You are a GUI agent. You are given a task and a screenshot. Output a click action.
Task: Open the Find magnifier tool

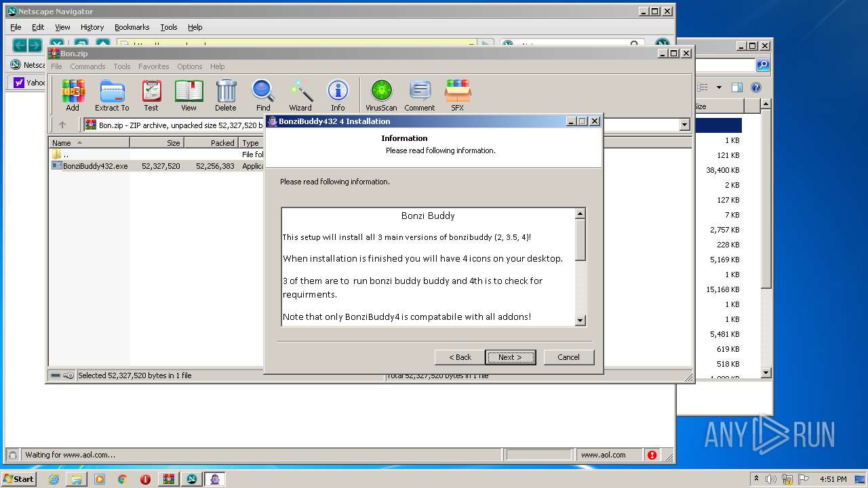(263, 95)
